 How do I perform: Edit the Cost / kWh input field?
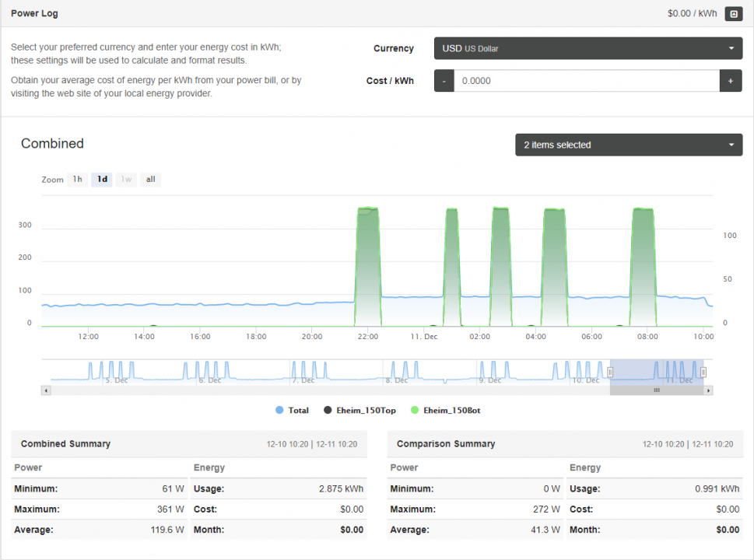(587, 81)
